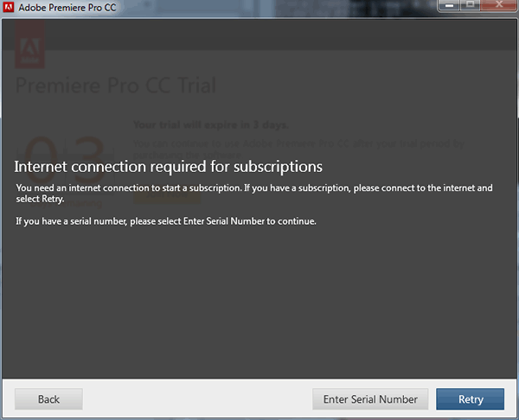Click the 'You need an internet connection' paragraph
Screen dimensions: 519x420
(254, 193)
